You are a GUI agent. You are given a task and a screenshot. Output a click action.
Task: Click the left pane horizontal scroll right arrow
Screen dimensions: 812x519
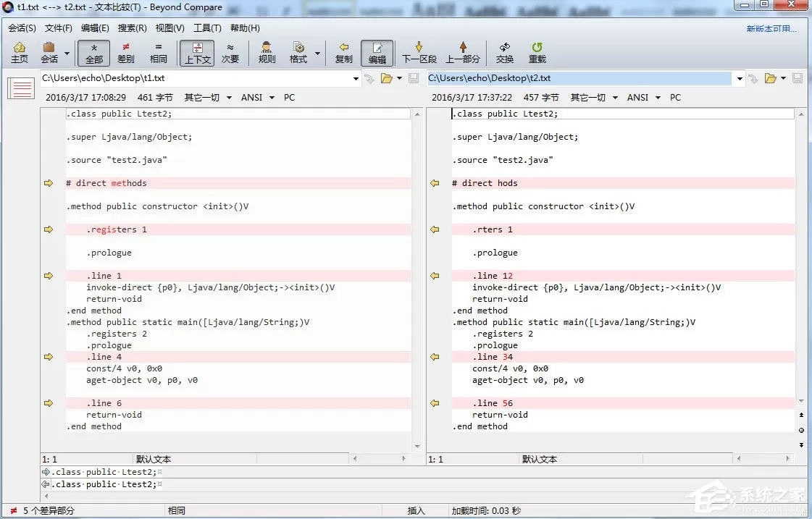pos(404,458)
